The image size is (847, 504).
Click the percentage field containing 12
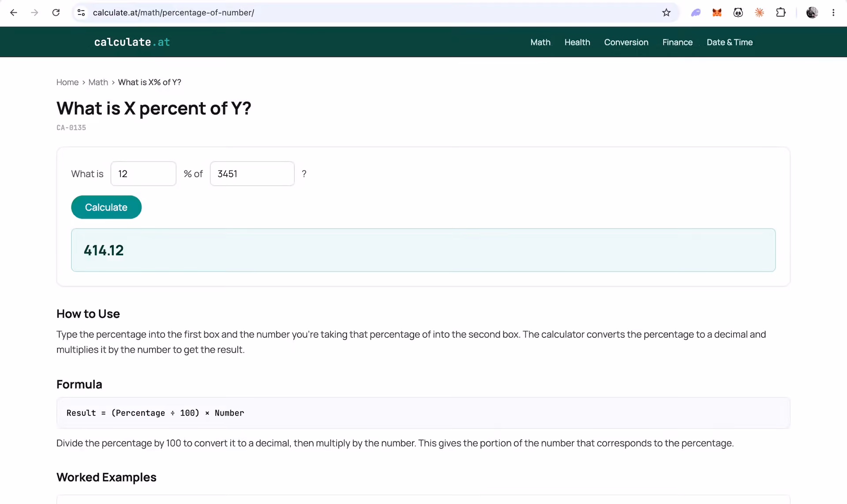click(143, 174)
